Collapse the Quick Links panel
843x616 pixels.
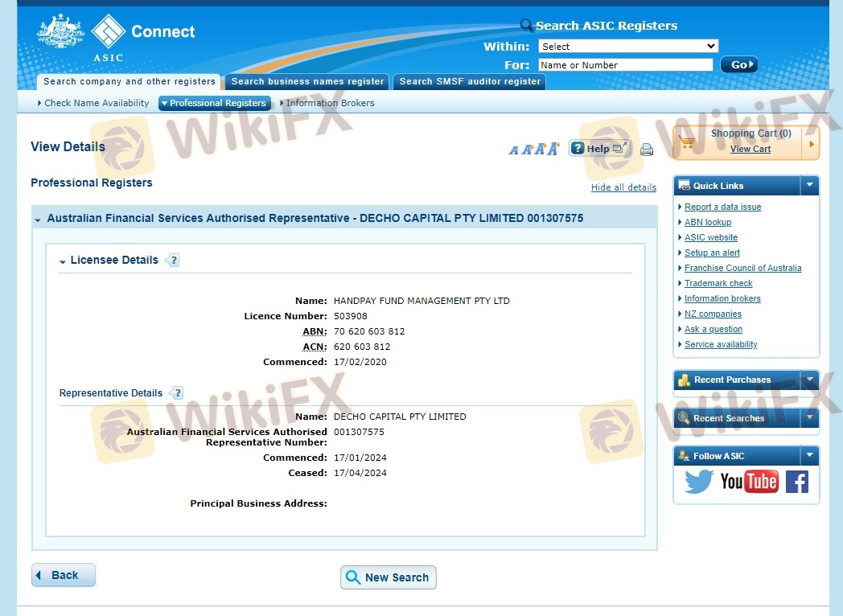click(x=809, y=186)
